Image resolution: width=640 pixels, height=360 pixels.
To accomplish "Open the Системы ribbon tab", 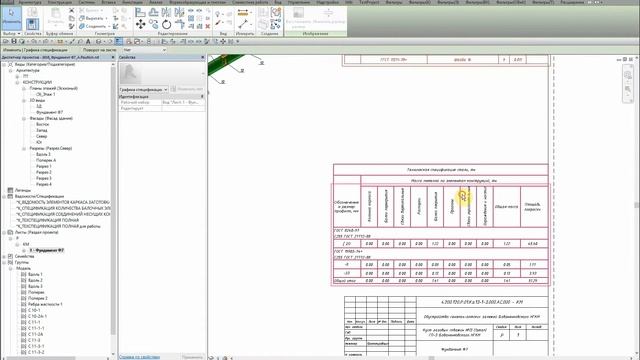I will [87, 2].
